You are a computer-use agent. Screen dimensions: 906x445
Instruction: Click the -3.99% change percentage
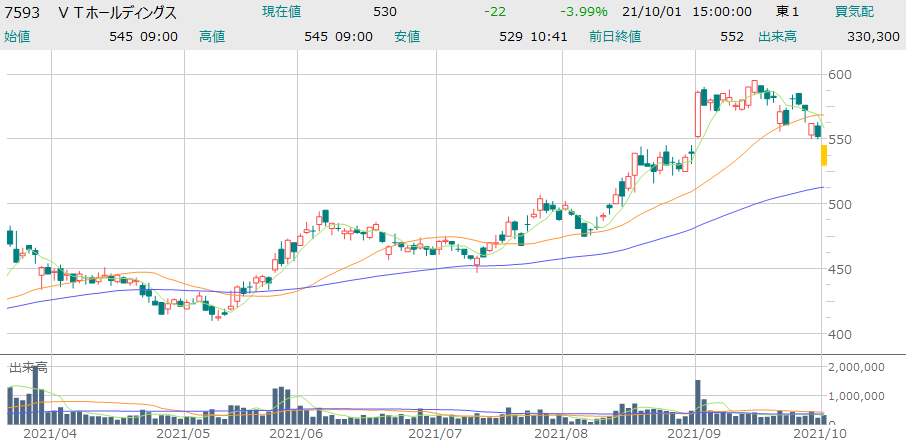[586, 12]
